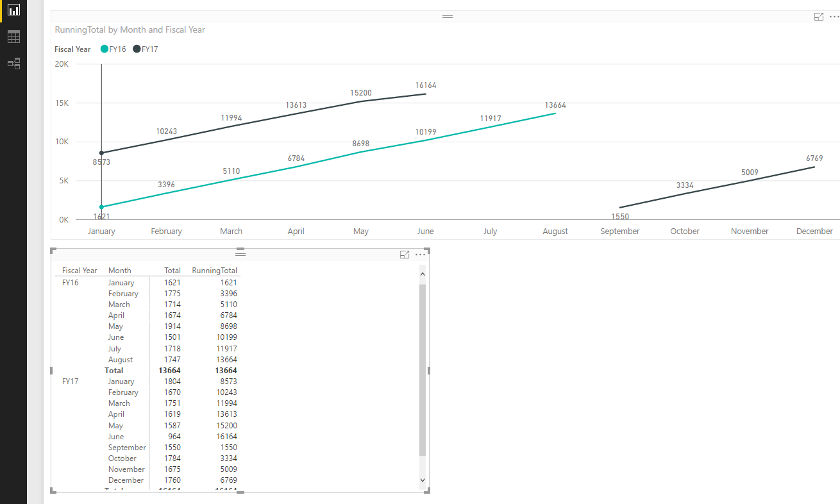The height and width of the screenshot is (504, 840).
Task: Click the FY17 row label in table
Action: pos(71,382)
